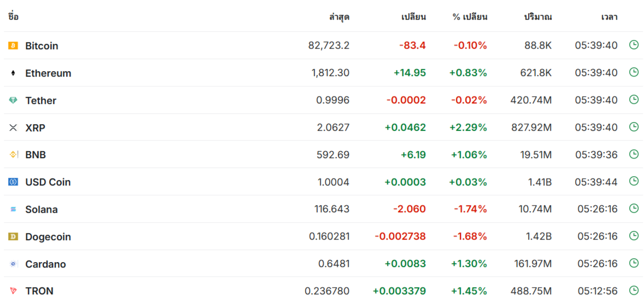Open the Ethereum name link
The width and height of the screenshot is (644, 302).
pyautogui.click(x=48, y=73)
